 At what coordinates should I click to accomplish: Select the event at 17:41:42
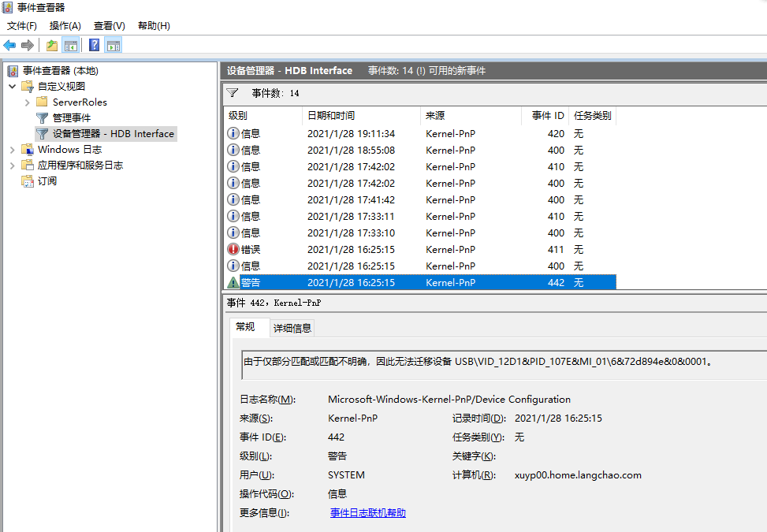[x=420, y=200]
